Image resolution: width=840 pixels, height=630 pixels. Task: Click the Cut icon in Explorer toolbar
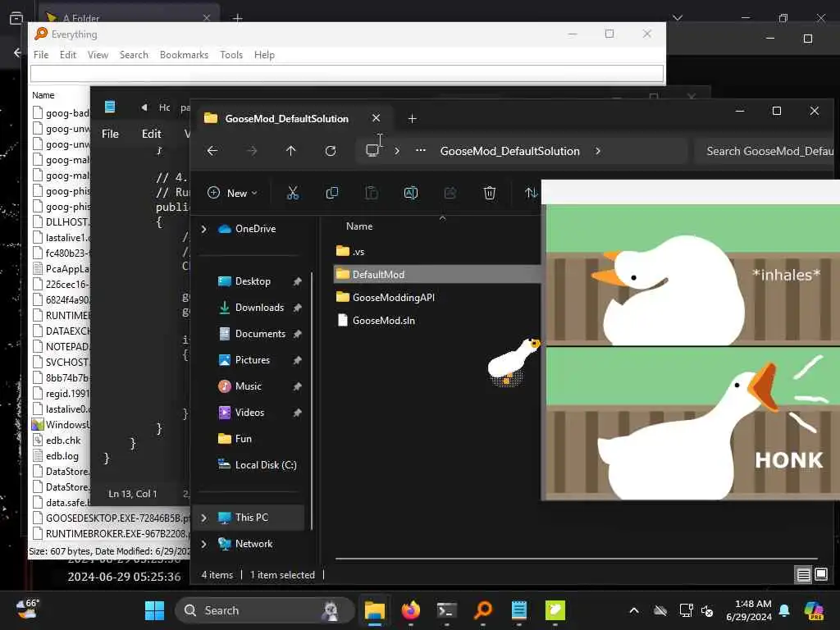click(293, 193)
